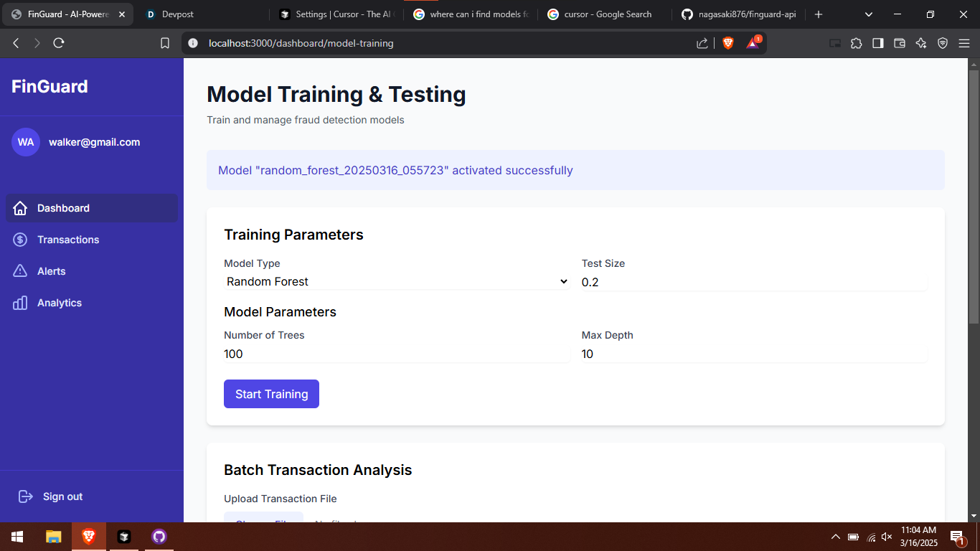Click the taskbar clock showing 11:04 AM
980x551 pixels.
[919, 536]
